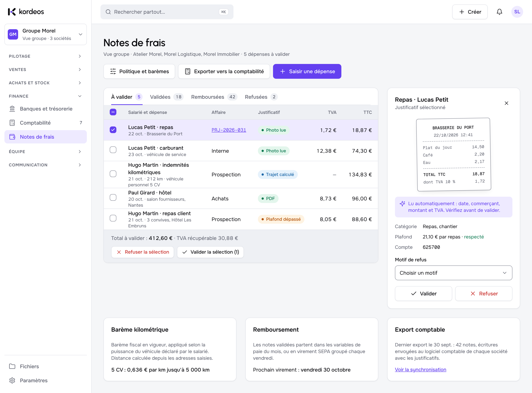This screenshot has height=393, width=532.
Task: Open the PRJ-2026-031 affaire link
Action: (229, 130)
